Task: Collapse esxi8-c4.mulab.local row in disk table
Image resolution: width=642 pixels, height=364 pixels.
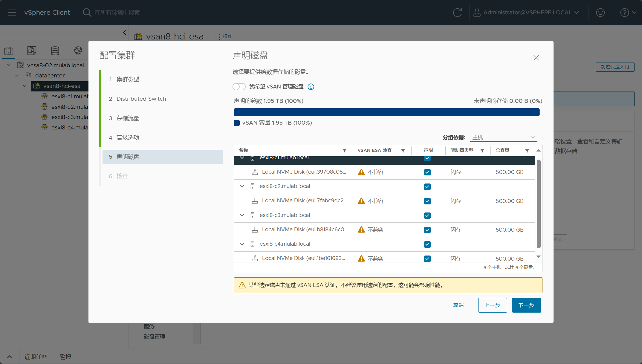Action: pyautogui.click(x=242, y=244)
